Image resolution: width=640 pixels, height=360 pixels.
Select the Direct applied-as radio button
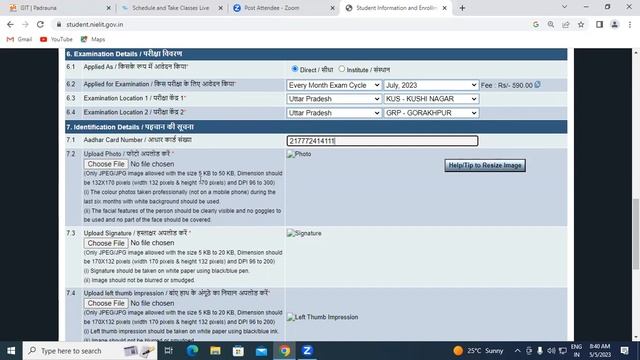(x=295, y=69)
